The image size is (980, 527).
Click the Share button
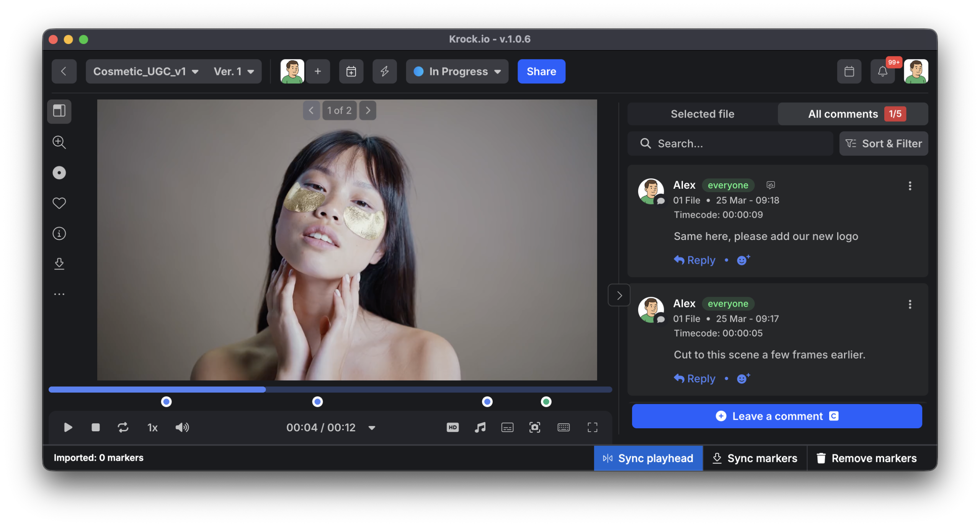[541, 71]
